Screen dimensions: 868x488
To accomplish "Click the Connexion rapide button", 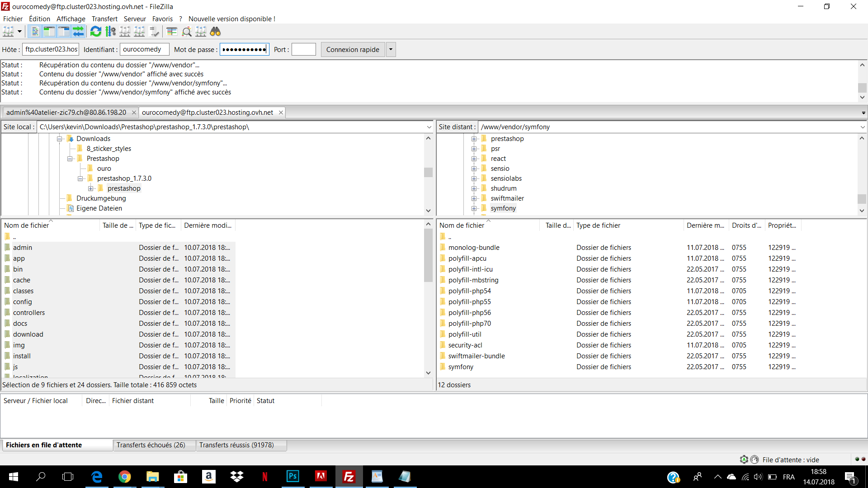I will [353, 50].
